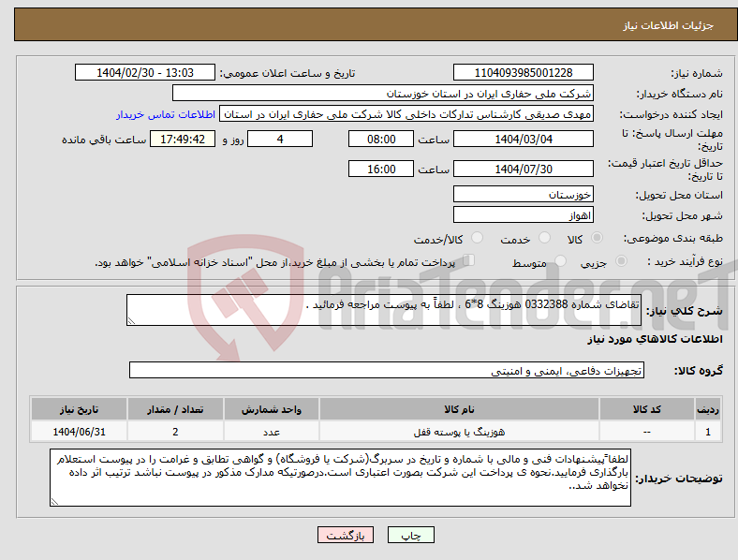Select the خدمت radio button
Screen dimensions: 738x560
point(544,238)
